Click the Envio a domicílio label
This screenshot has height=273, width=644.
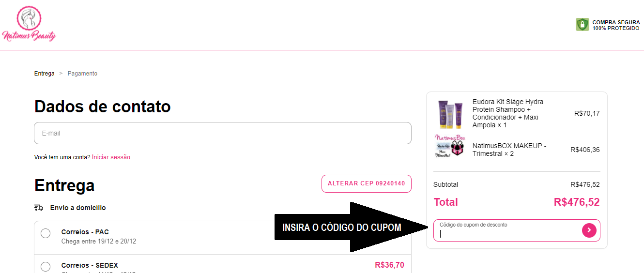click(78, 208)
